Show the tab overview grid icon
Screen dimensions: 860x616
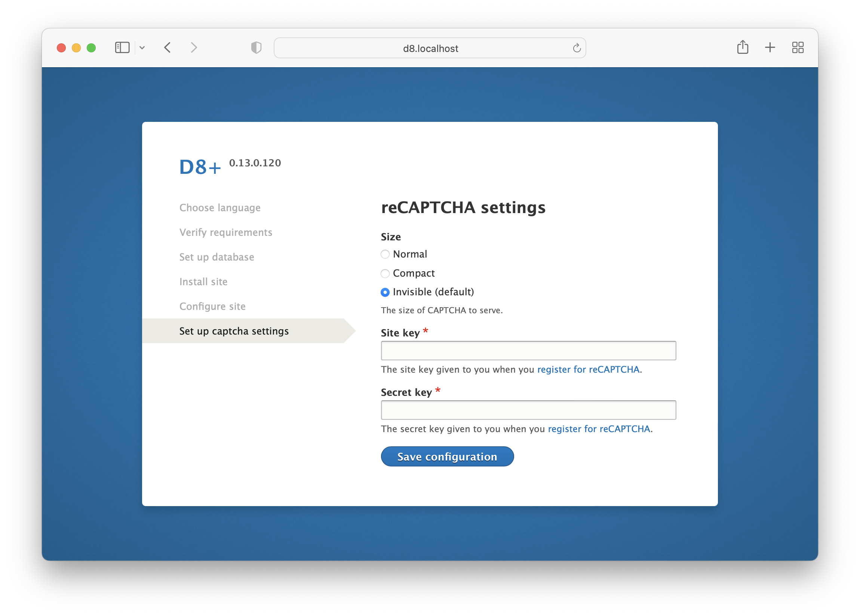[798, 48]
